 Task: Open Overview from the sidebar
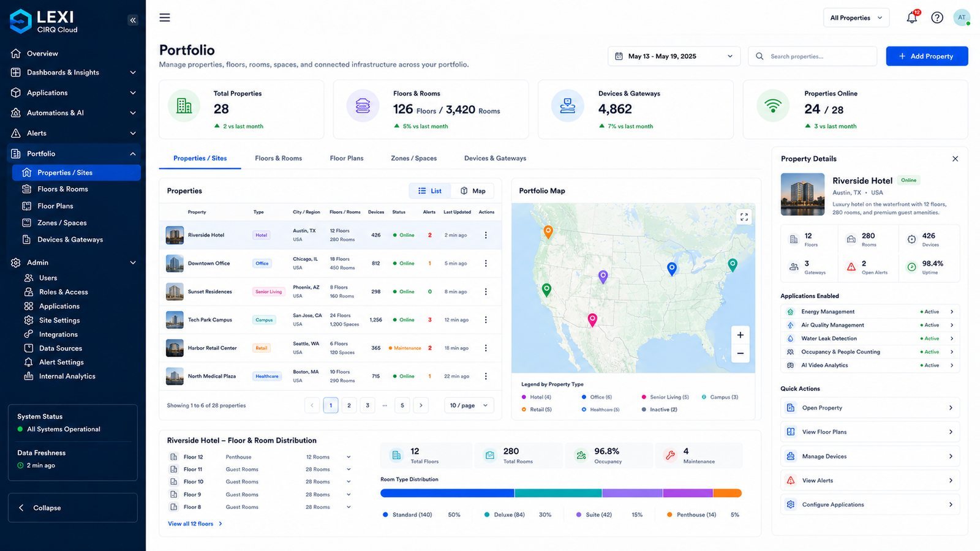tap(42, 53)
